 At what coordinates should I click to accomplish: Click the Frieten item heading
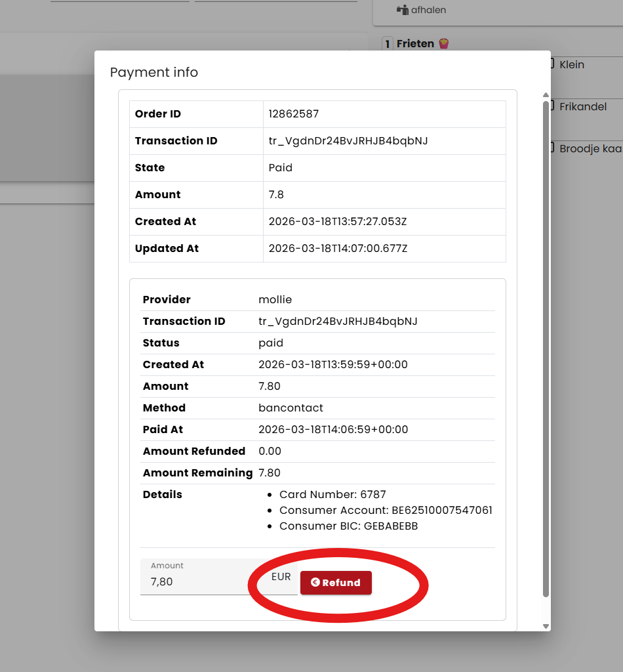[x=415, y=43]
